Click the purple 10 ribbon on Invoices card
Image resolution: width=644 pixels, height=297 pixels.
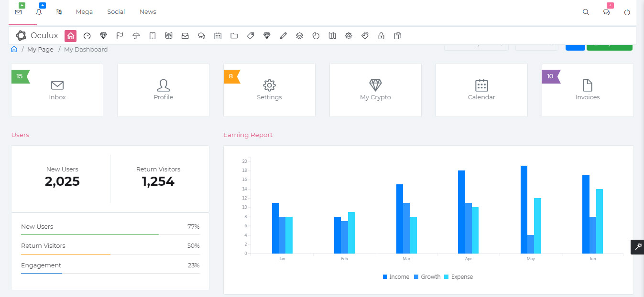[x=550, y=76]
